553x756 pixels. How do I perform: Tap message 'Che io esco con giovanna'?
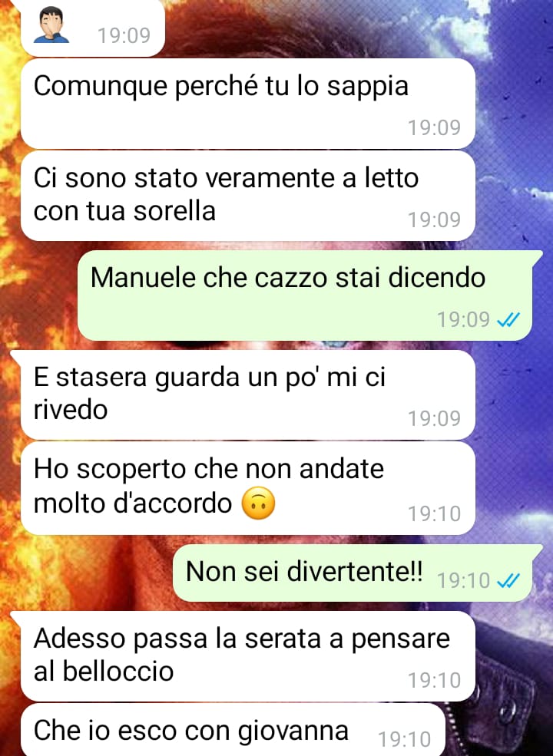(233, 729)
